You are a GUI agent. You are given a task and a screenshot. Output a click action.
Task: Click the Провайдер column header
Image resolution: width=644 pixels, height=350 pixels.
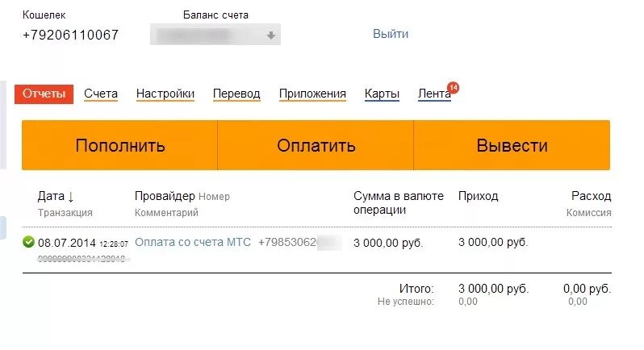coord(165,196)
